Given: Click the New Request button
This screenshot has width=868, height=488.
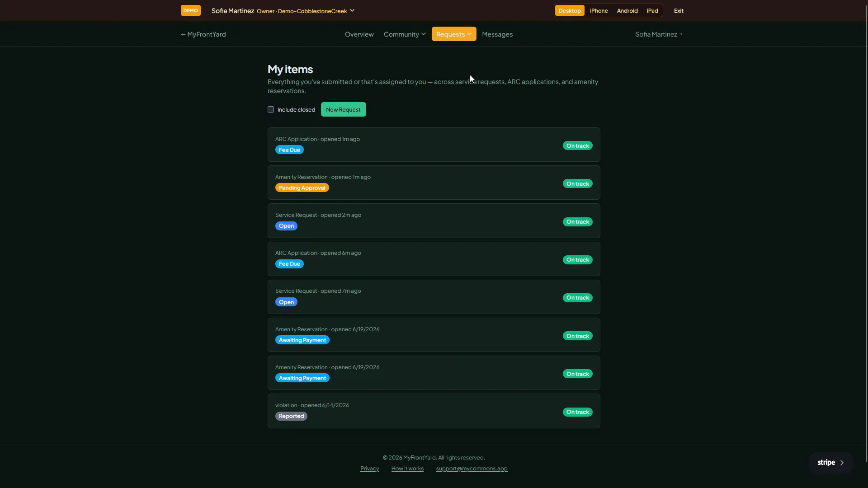Looking at the screenshot, I should pyautogui.click(x=343, y=109).
